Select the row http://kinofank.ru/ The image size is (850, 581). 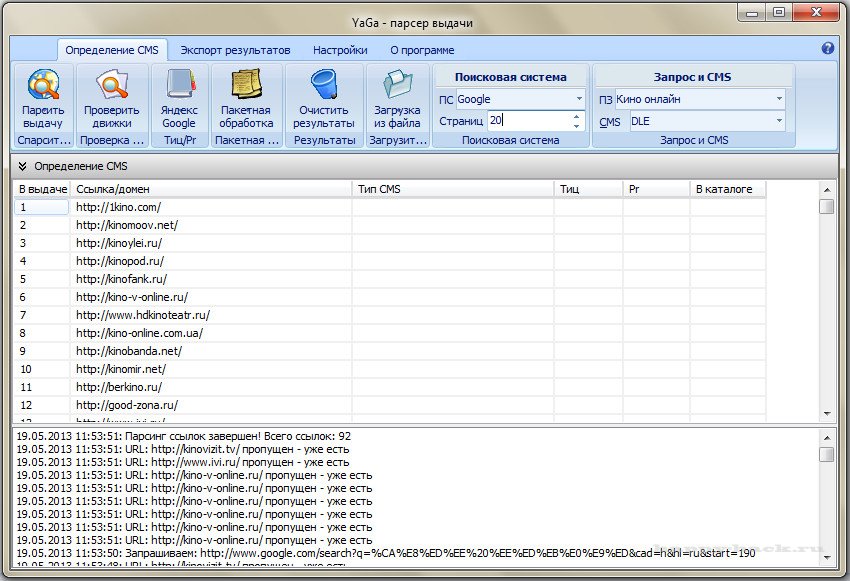[x=390, y=279]
